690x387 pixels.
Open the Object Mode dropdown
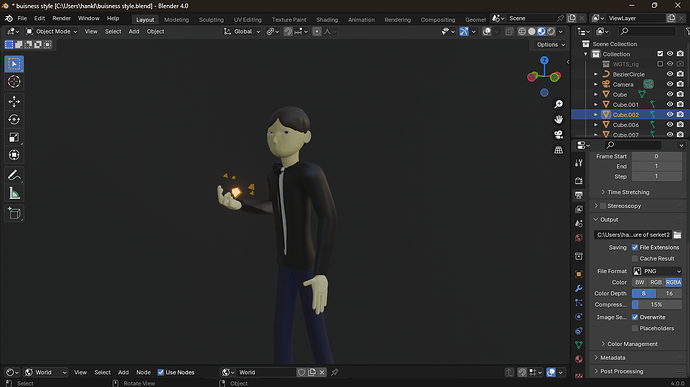[51, 32]
